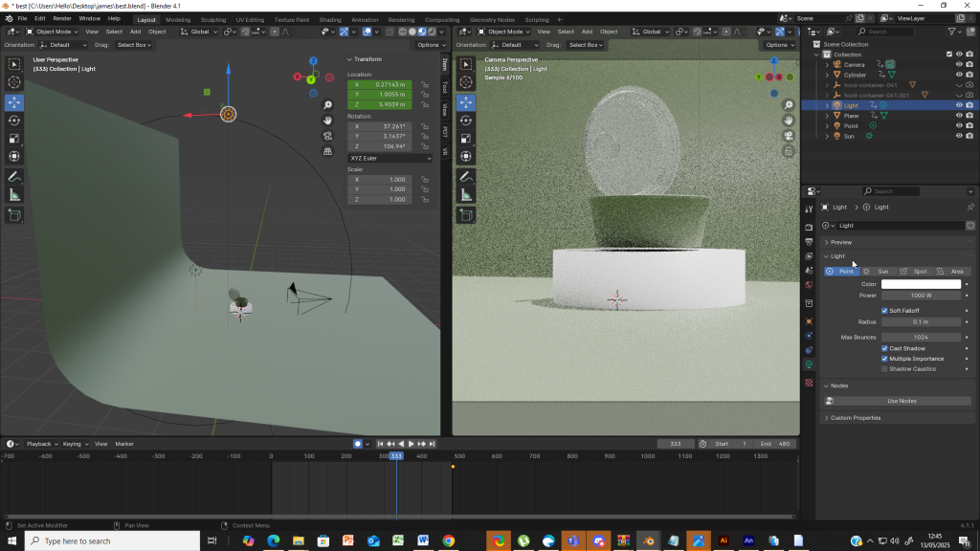Click the Use Nodes button
980x551 pixels.
[902, 401]
